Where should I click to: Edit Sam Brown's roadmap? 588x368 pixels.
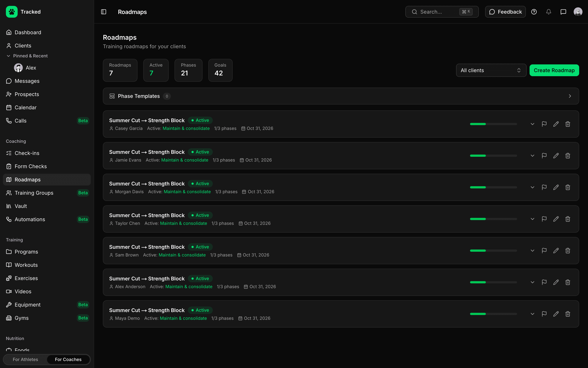point(556,251)
